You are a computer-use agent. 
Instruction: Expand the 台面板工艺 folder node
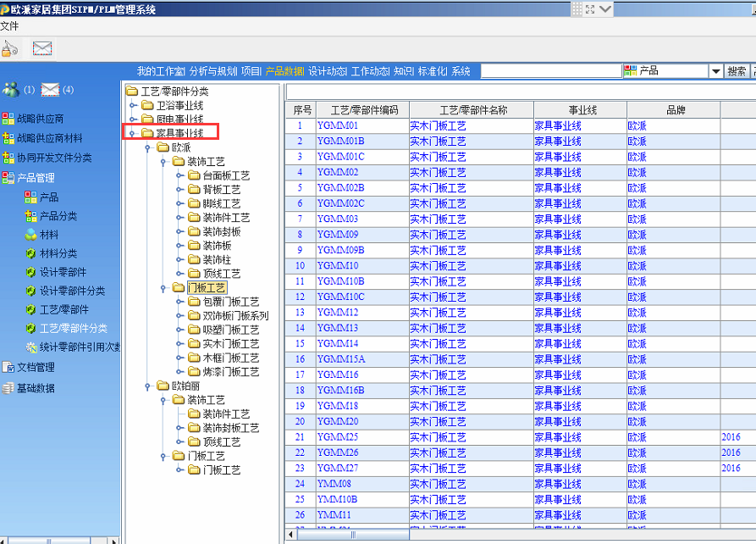pyautogui.click(x=179, y=175)
